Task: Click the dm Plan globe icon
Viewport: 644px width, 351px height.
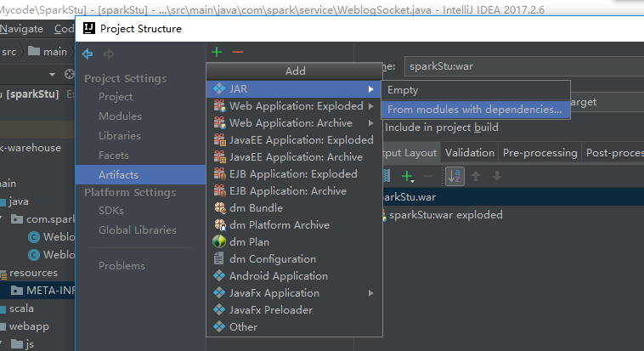Action: tap(219, 241)
